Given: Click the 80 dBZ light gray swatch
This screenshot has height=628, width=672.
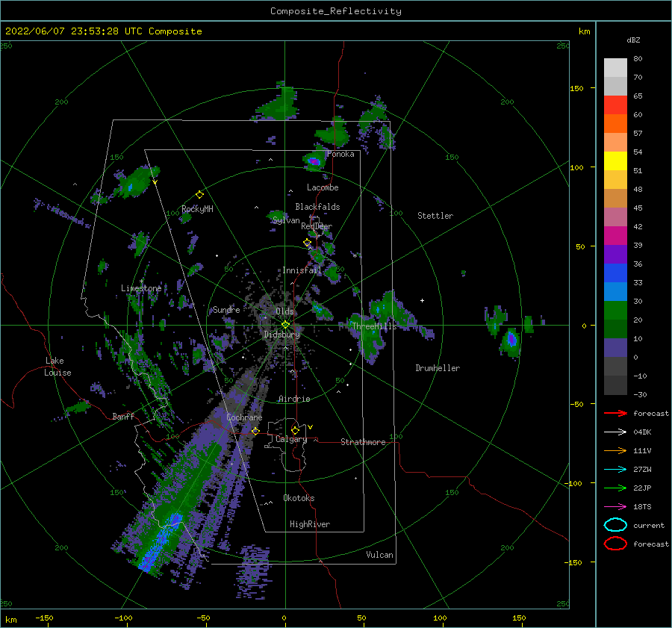Looking at the screenshot, I should pyautogui.click(x=615, y=67).
